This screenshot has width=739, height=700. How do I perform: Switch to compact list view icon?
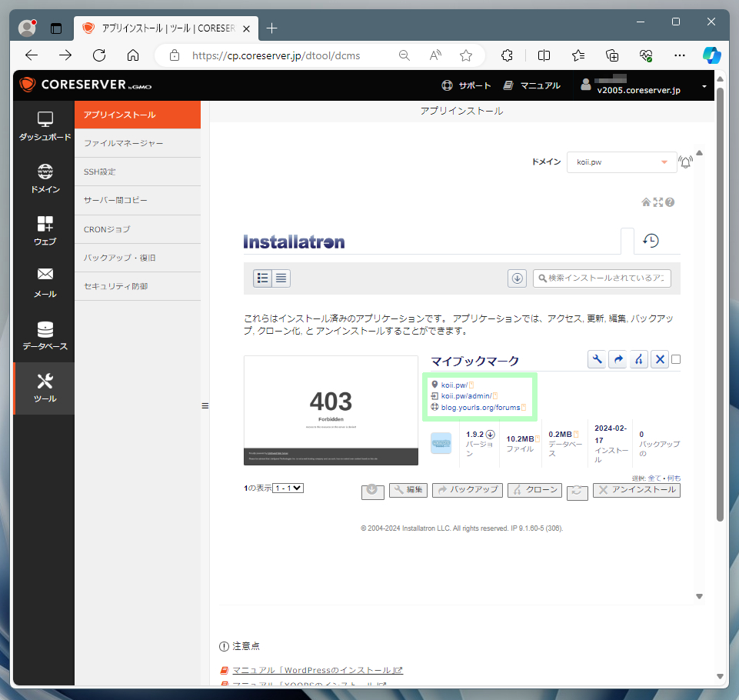click(281, 278)
